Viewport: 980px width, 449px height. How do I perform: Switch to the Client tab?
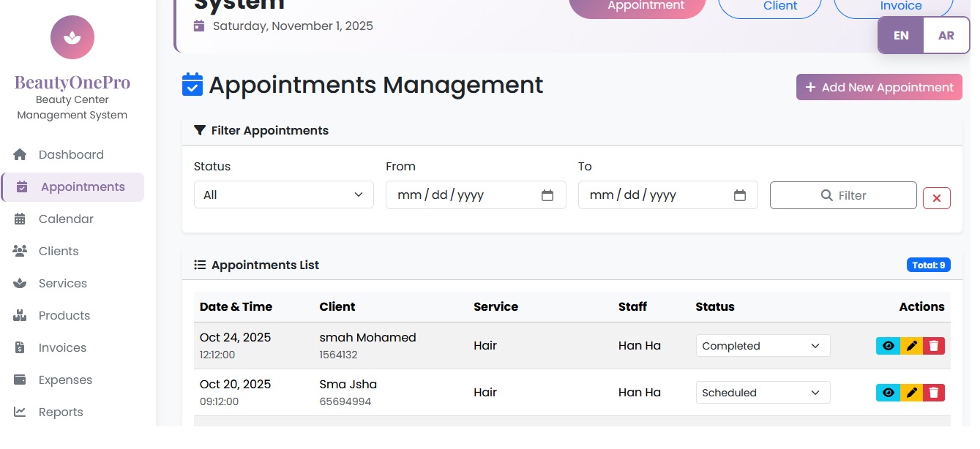point(769,6)
